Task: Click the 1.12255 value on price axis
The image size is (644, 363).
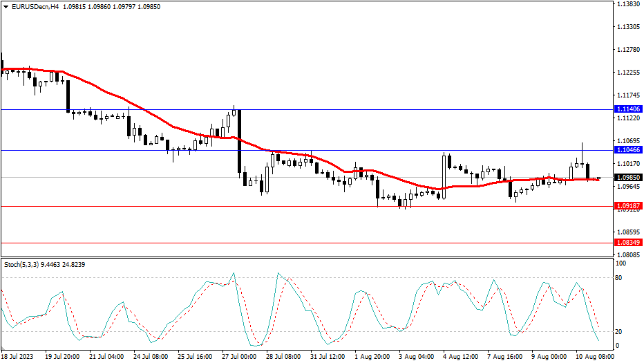Action: pyautogui.click(x=627, y=73)
